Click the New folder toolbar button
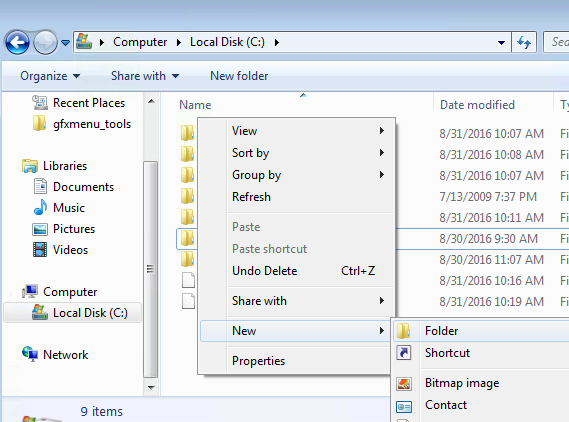The height and width of the screenshot is (422, 569). coord(239,76)
